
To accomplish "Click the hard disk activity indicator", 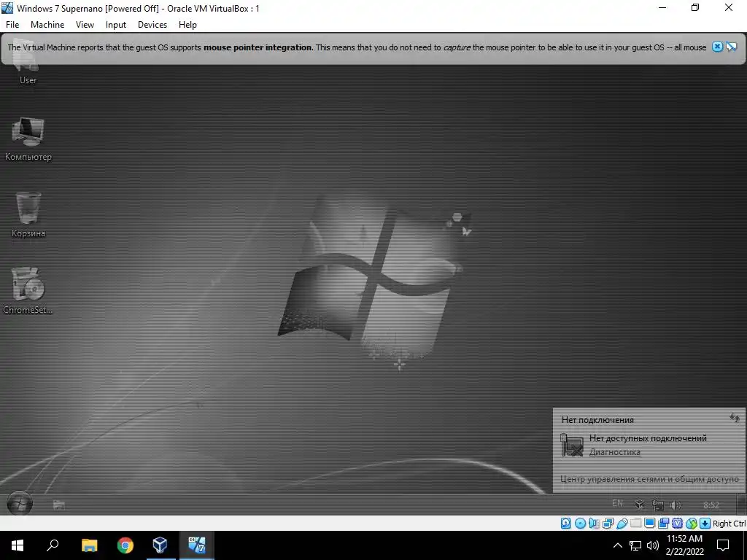I will tap(565, 524).
